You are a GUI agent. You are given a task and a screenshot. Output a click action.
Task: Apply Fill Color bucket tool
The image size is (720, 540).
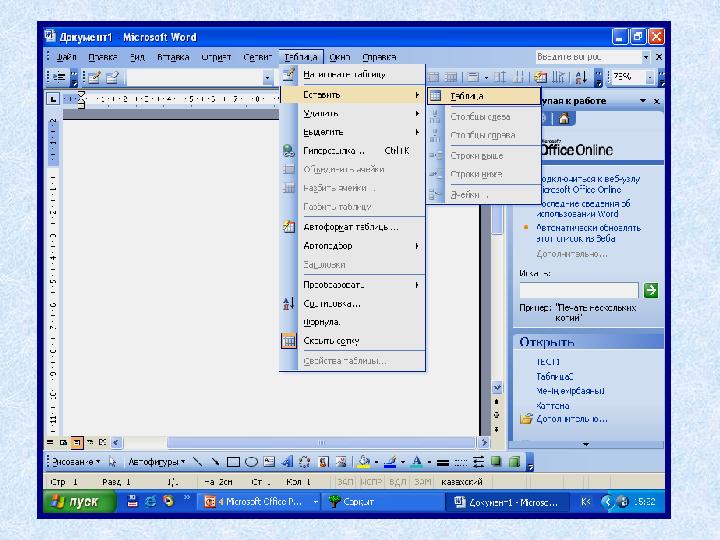pos(364,461)
